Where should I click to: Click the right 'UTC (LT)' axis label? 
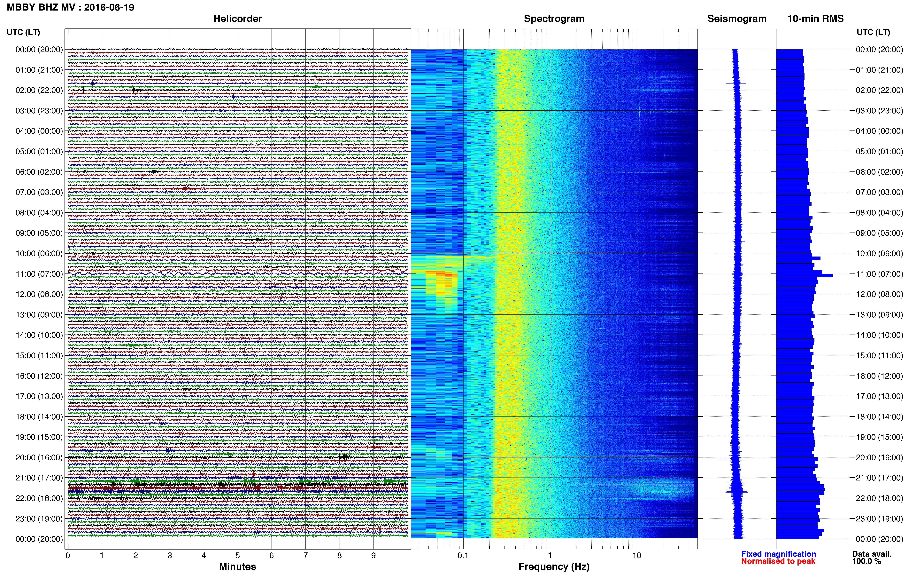(873, 32)
